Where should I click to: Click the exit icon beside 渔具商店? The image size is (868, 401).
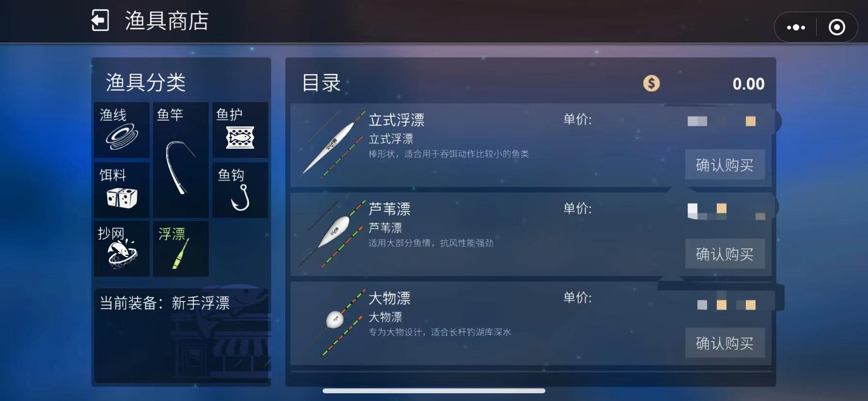[x=100, y=21]
